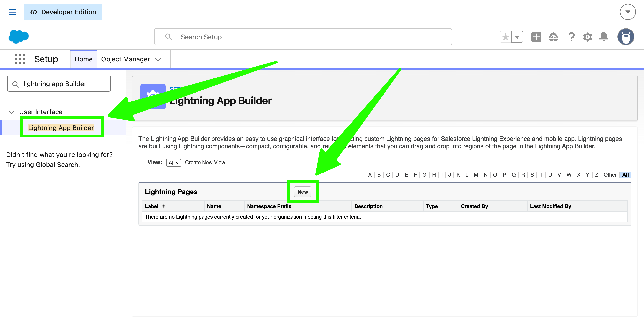Click the Developer Edition badge
This screenshot has height=323, width=644.
click(63, 12)
